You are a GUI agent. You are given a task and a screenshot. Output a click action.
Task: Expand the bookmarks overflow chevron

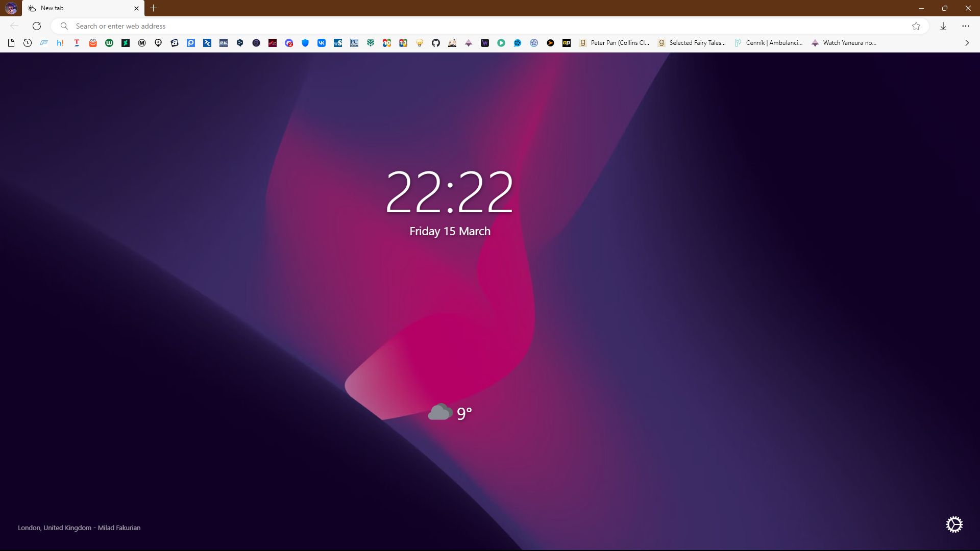click(967, 43)
